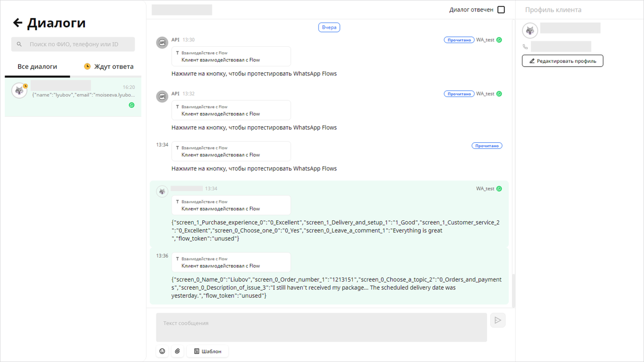Viewport: 644px width, 362px height.
Task: Click the phone icon in client profile
Action: [x=525, y=47]
